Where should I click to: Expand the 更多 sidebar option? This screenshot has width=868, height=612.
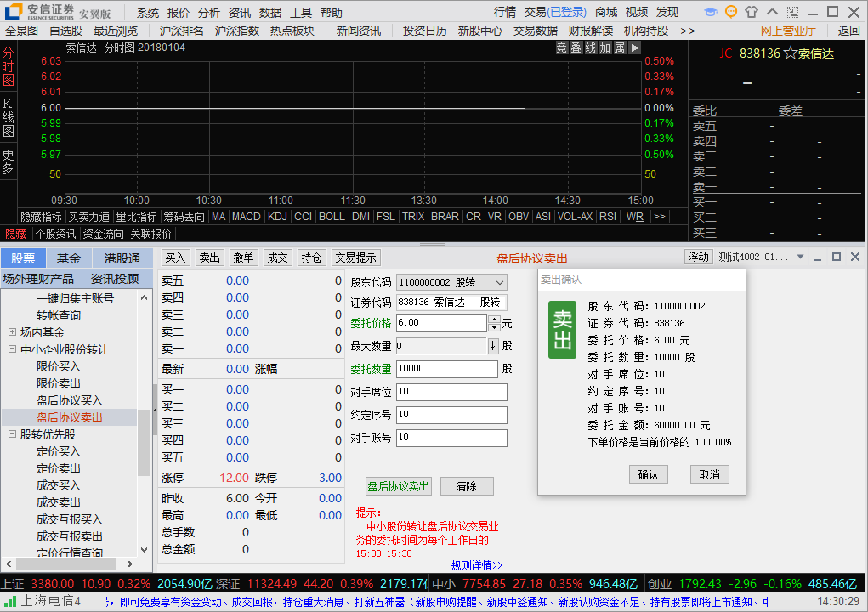[8, 161]
